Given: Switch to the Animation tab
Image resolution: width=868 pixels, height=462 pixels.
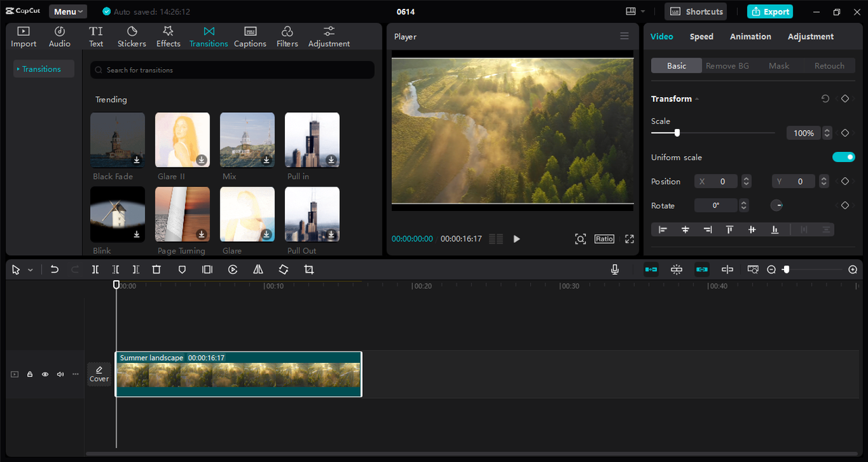Looking at the screenshot, I should [x=750, y=37].
